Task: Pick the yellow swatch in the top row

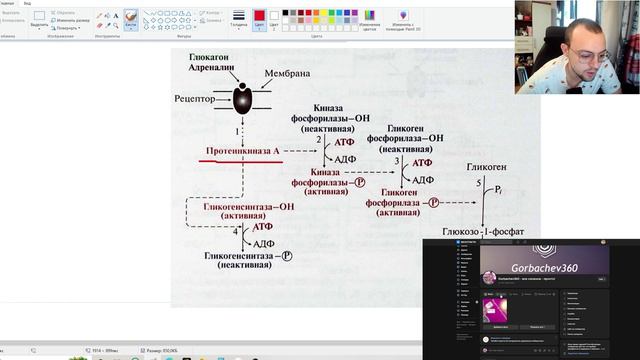Action: 324,13
